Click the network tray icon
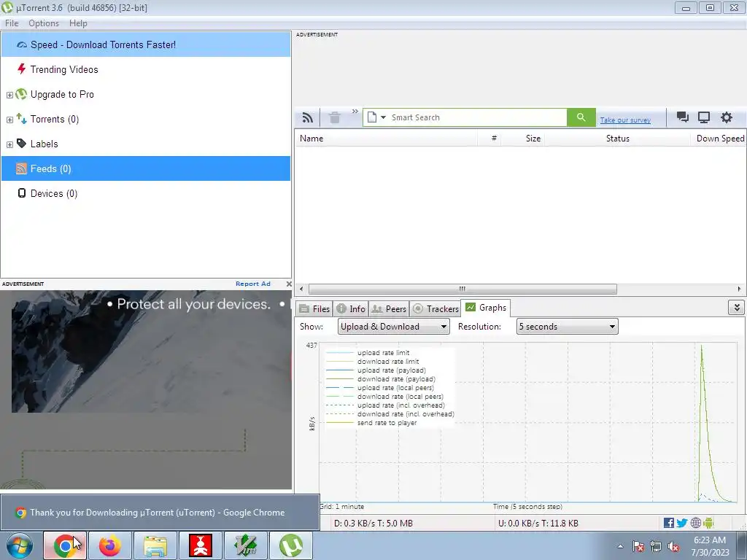 656,546
